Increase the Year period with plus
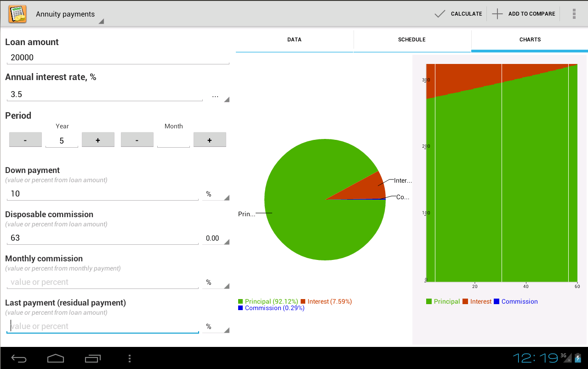Image resolution: width=588 pixels, height=369 pixels. coord(98,140)
